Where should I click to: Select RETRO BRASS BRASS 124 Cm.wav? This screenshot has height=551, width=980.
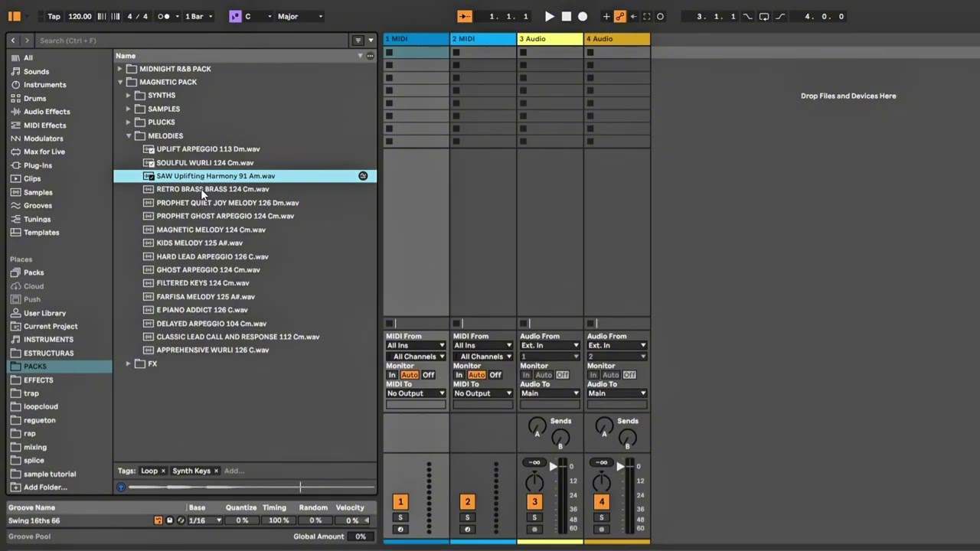click(213, 189)
